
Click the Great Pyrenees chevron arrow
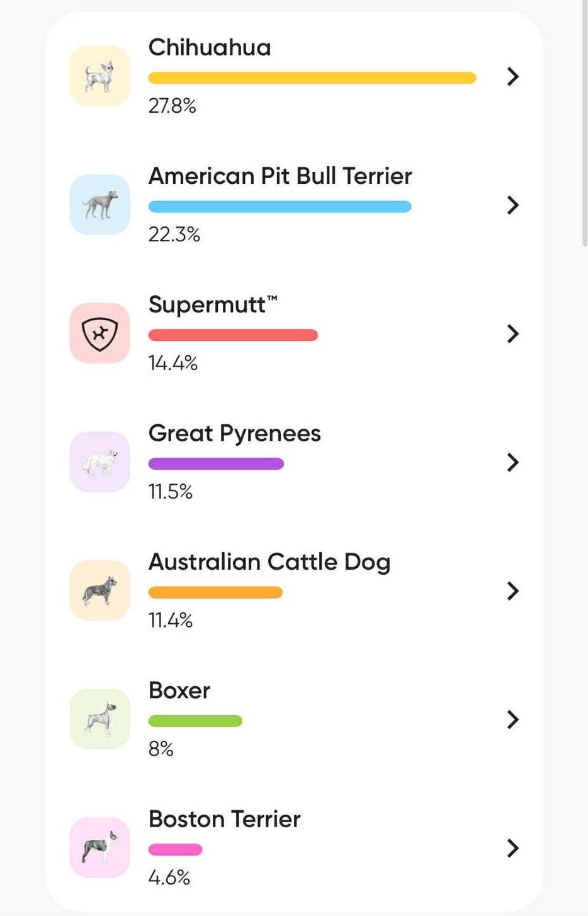click(x=513, y=463)
